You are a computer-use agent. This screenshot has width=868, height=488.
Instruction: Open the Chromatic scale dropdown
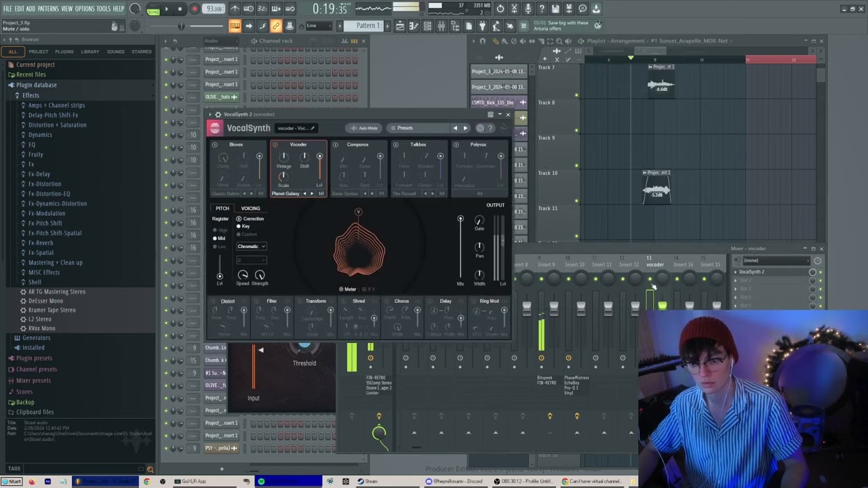pyautogui.click(x=251, y=247)
